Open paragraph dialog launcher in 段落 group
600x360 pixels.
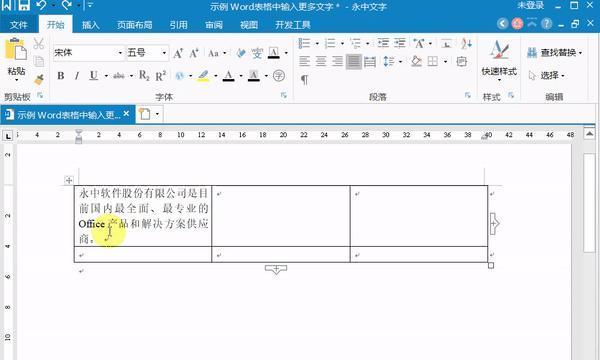(468, 95)
